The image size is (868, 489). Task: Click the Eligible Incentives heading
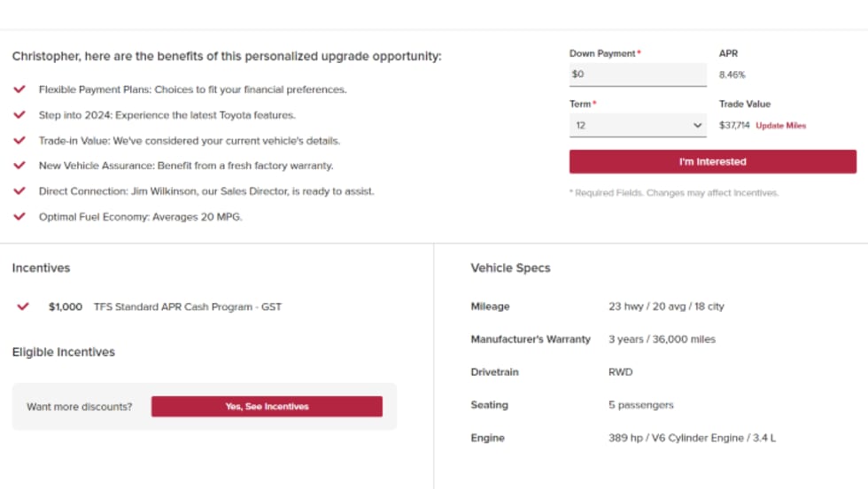64,352
